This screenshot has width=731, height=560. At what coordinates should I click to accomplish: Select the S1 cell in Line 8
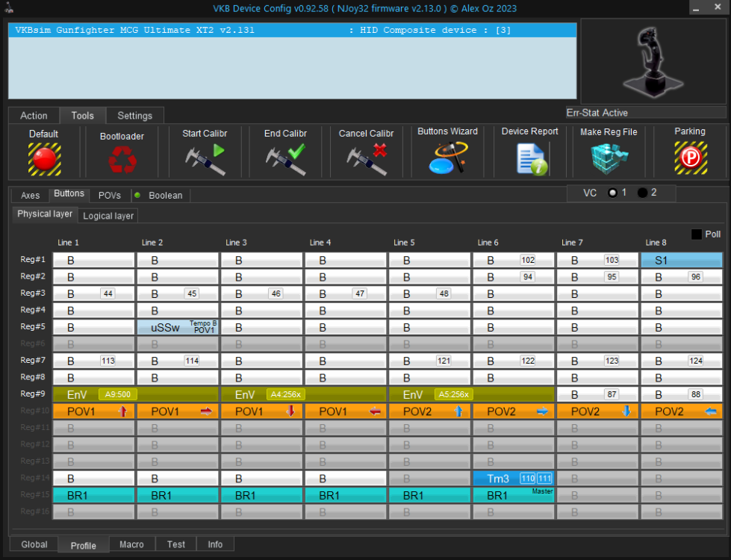click(x=681, y=261)
